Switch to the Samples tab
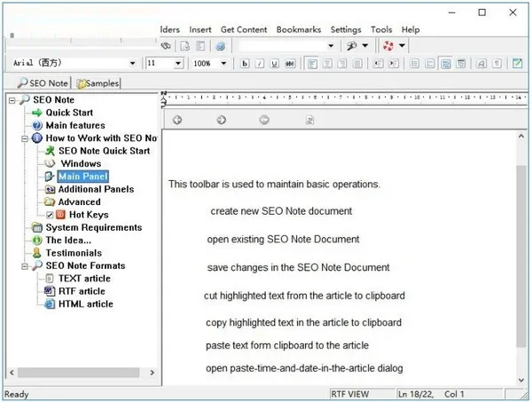532x402 pixels. (98, 83)
